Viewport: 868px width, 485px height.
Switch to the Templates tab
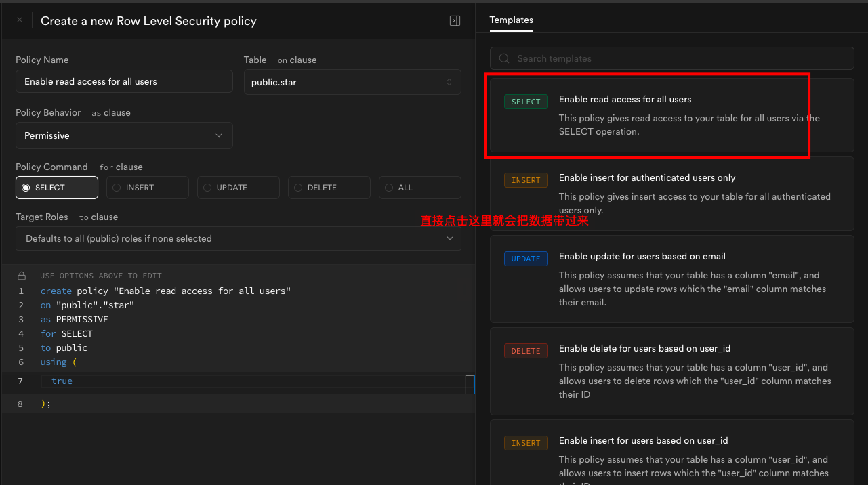point(511,20)
